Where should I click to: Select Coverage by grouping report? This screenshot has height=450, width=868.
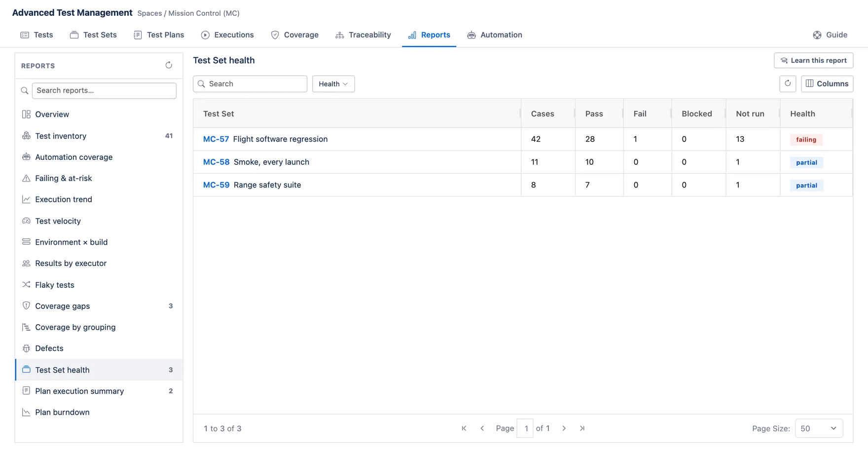[99, 327]
